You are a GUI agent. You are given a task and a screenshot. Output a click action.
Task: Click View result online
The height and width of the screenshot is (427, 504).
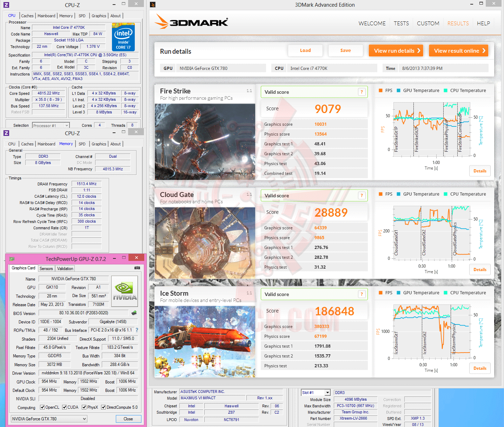pos(459,51)
